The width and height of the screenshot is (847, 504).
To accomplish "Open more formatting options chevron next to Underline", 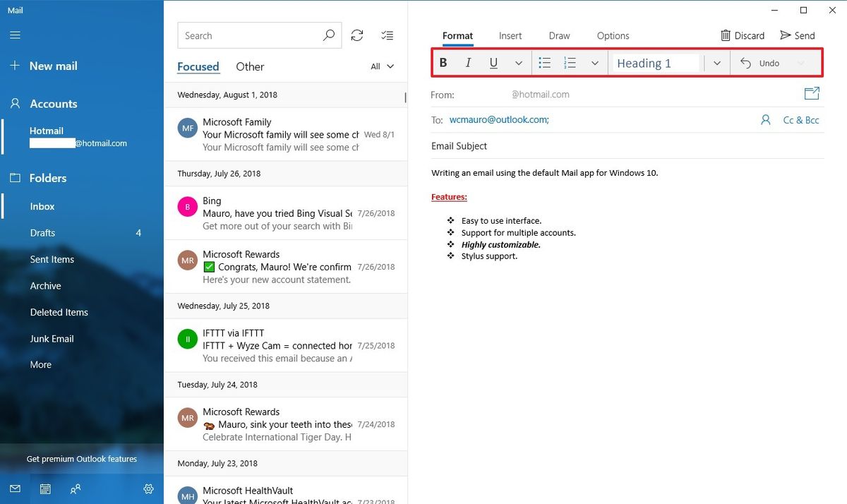I will pyautogui.click(x=519, y=63).
